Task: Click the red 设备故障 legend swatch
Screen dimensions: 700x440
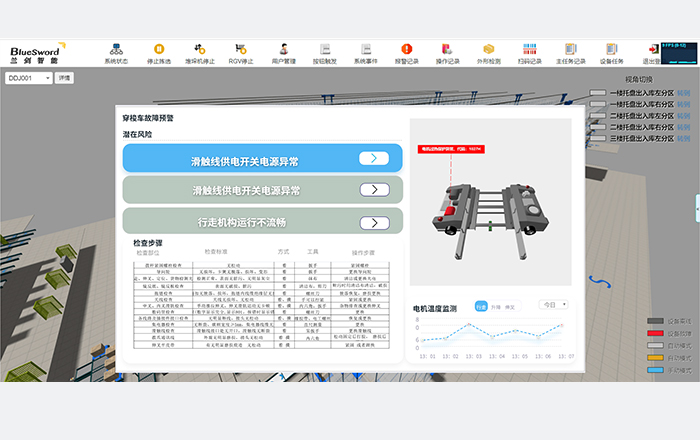Action: pos(655,333)
